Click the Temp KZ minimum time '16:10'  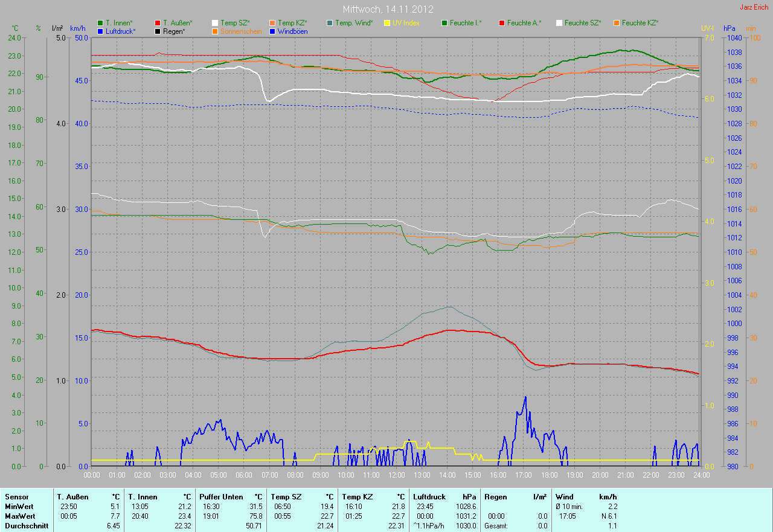pyautogui.click(x=353, y=507)
